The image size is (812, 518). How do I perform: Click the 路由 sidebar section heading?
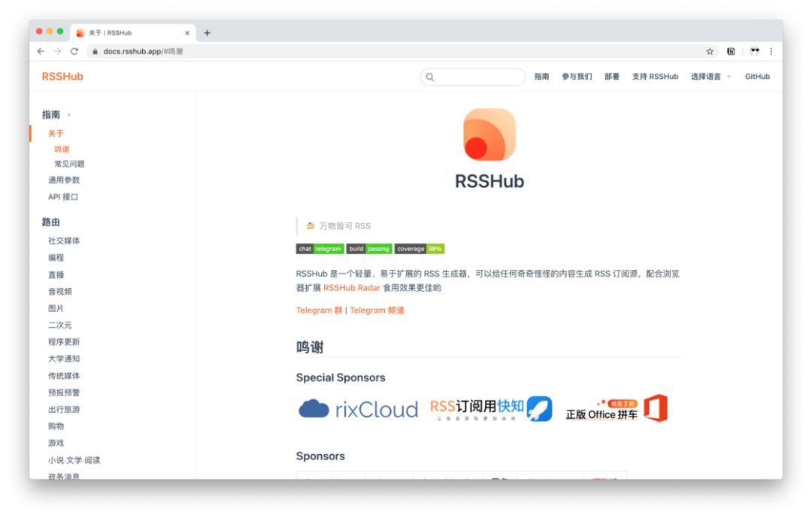pyautogui.click(x=51, y=222)
